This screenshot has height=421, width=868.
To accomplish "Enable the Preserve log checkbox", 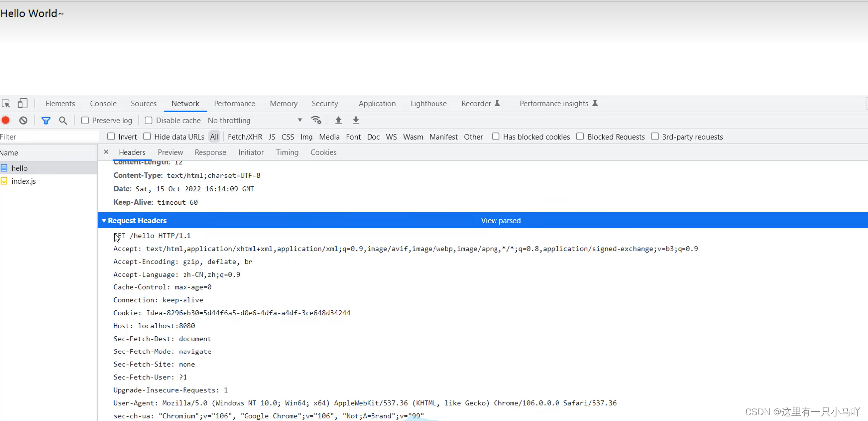I will (85, 120).
